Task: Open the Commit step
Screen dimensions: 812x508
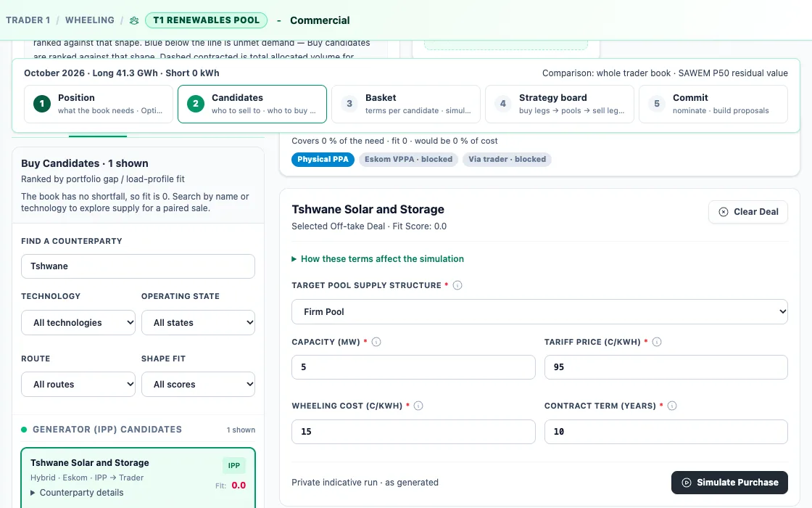Action: (x=713, y=104)
